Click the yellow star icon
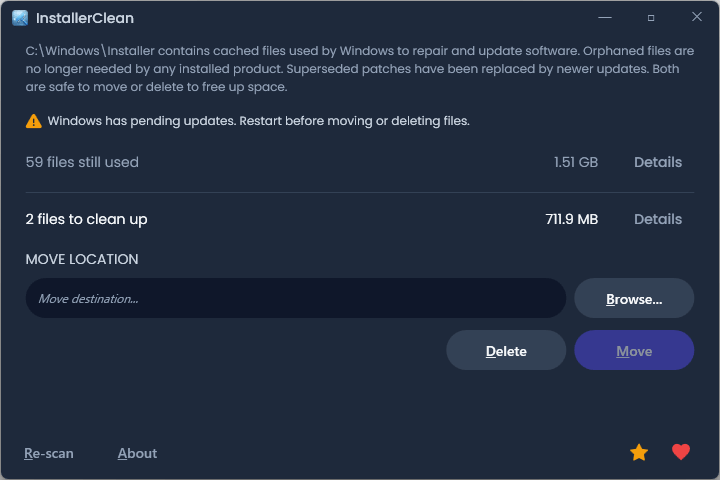Image resolution: width=720 pixels, height=480 pixels. click(x=639, y=453)
